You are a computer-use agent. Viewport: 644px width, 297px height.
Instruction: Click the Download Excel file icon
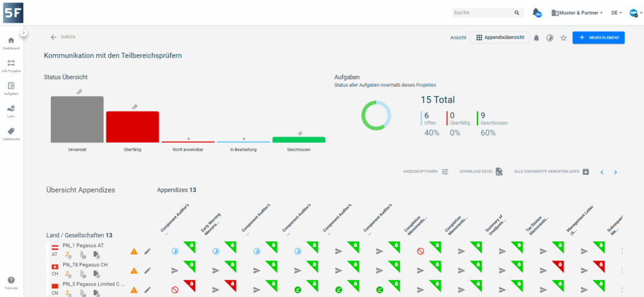pyautogui.click(x=499, y=171)
